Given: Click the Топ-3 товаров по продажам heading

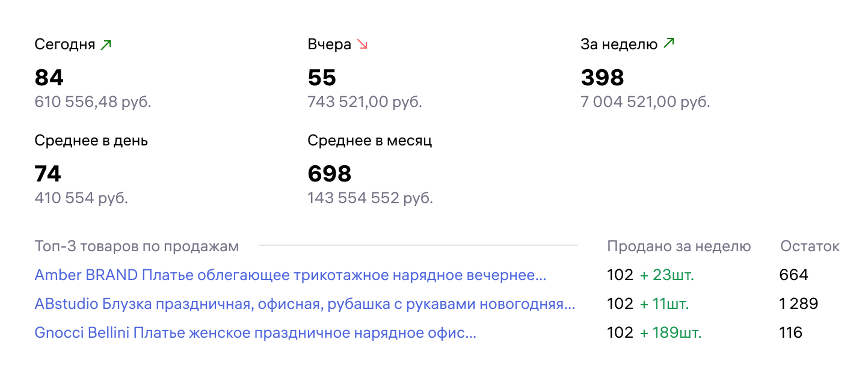Looking at the screenshot, I should (x=137, y=246).
